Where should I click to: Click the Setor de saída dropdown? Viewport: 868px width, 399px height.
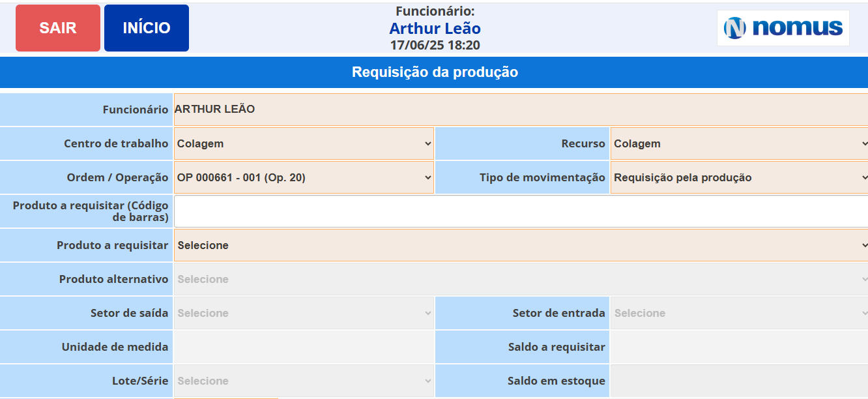(x=304, y=313)
